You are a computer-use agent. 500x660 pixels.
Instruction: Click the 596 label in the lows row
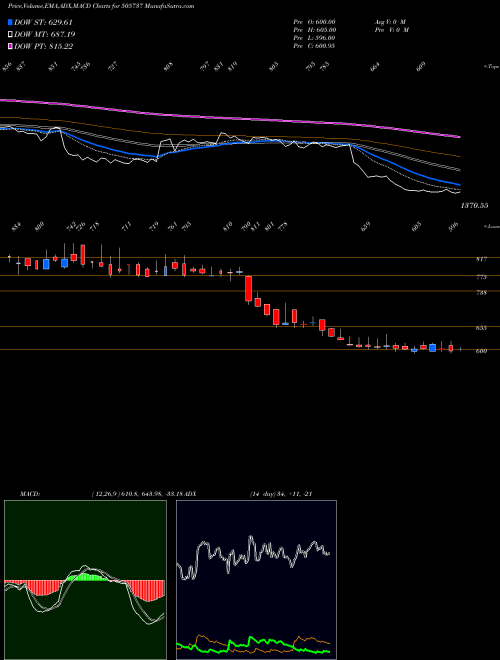point(454,226)
